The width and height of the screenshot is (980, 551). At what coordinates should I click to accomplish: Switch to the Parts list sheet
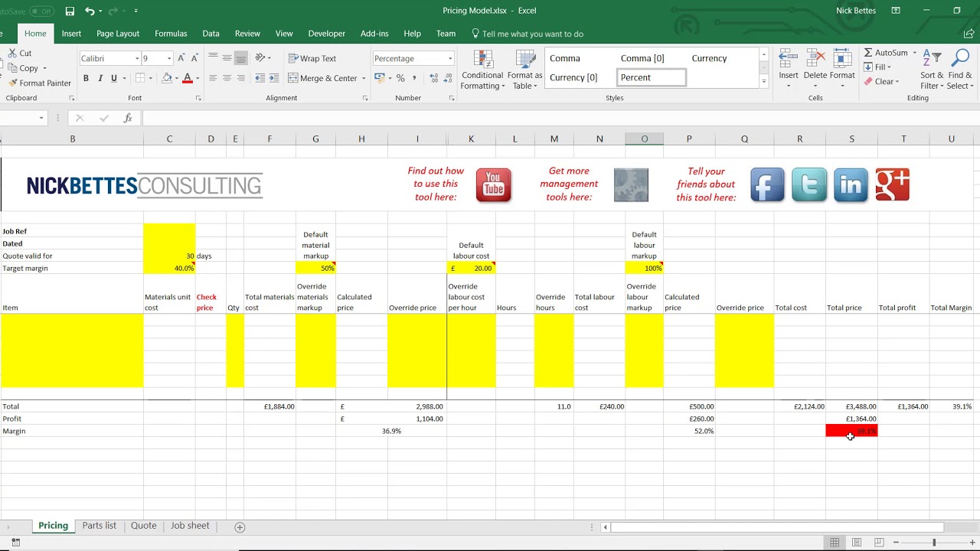point(100,526)
